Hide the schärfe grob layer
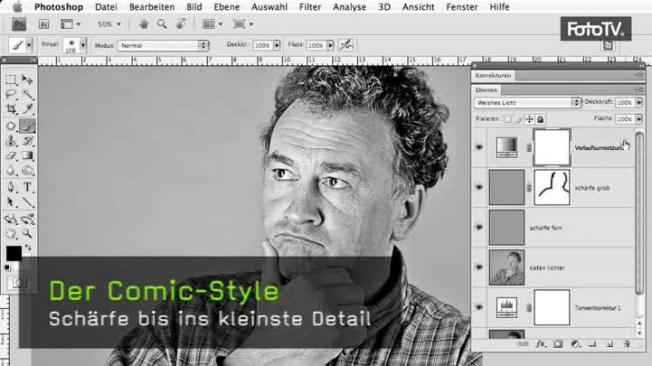 479,187
